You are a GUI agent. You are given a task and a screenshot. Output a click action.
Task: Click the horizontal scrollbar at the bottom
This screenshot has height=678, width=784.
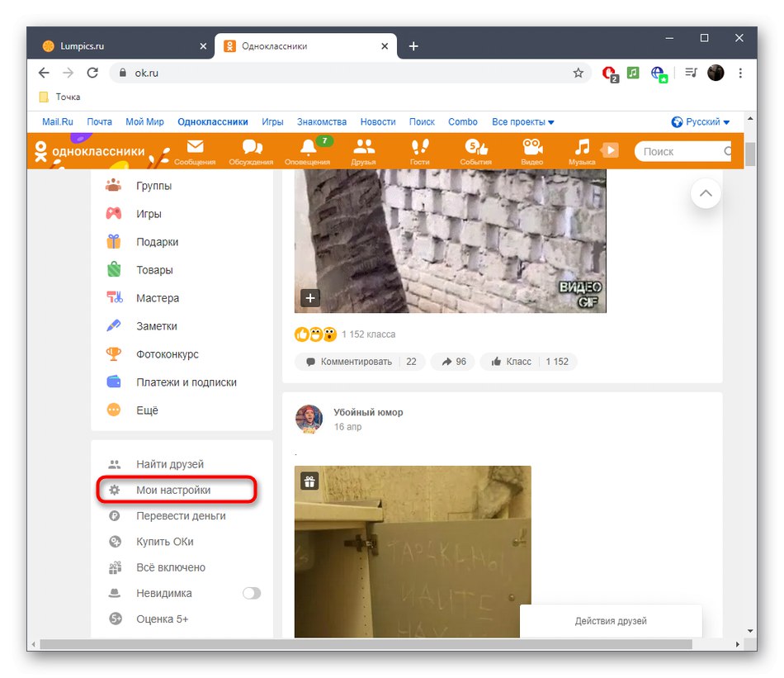click(x=366, y=644)
